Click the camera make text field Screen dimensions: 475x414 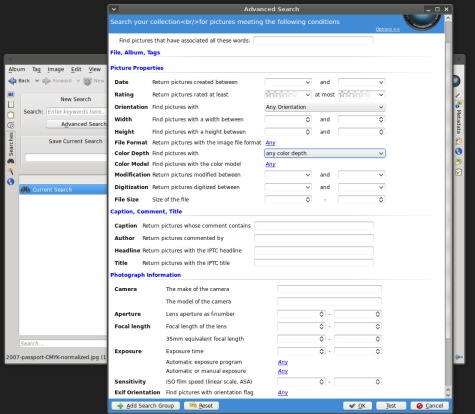[x=329, y=289]
